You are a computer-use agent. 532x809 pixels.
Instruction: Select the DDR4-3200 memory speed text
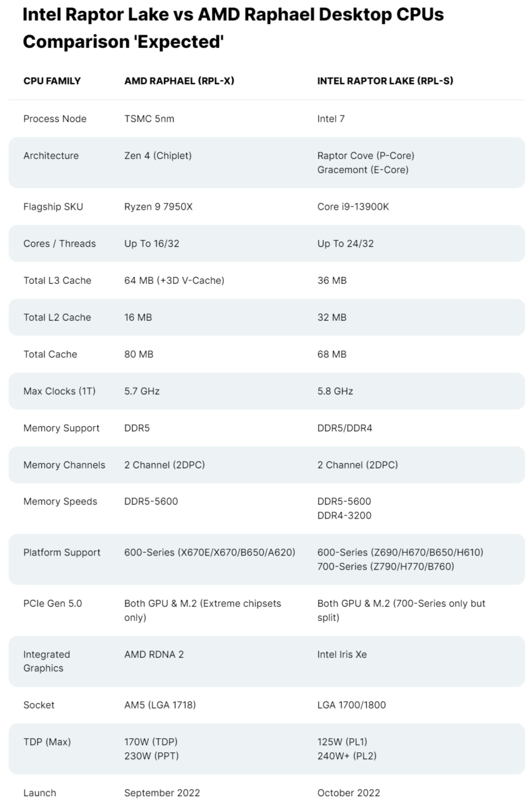pyautogui.click(x=344, y=516)
